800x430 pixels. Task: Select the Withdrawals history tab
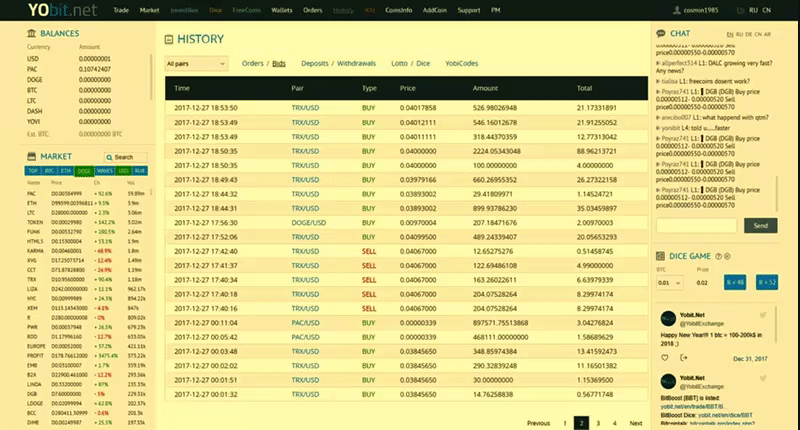[356, 64]
